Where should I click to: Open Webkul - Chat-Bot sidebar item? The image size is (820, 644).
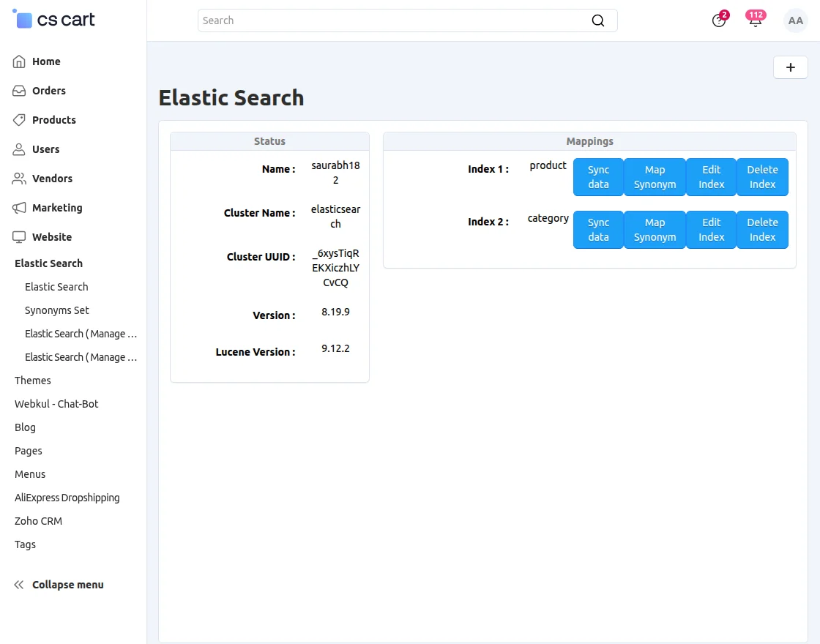pyautogui.click(x=56, y=404)
